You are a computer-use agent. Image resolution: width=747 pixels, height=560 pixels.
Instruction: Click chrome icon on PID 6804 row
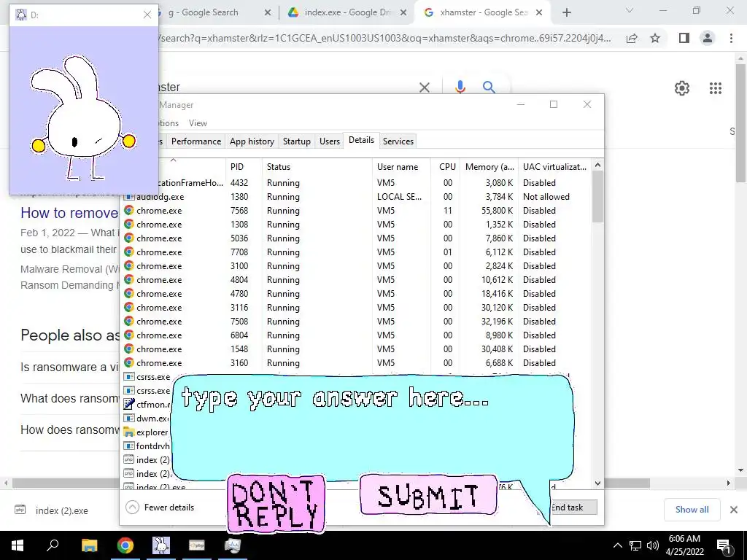coord(128,334)
